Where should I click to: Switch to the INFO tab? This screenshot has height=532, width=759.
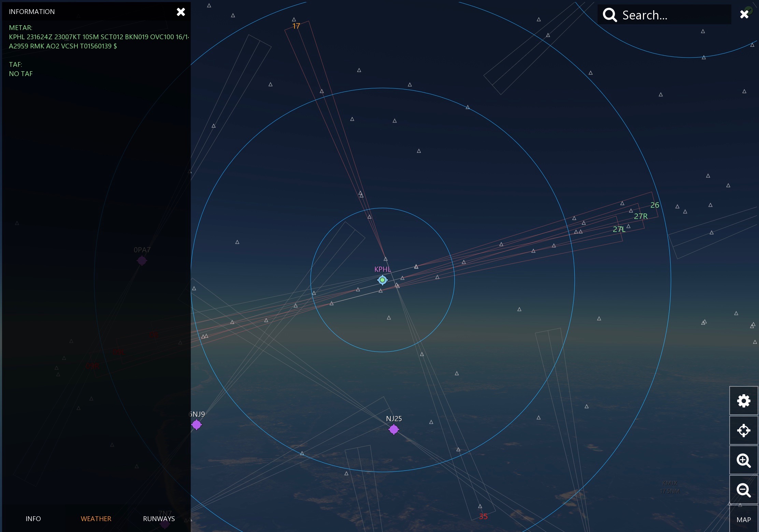(33, 519)
